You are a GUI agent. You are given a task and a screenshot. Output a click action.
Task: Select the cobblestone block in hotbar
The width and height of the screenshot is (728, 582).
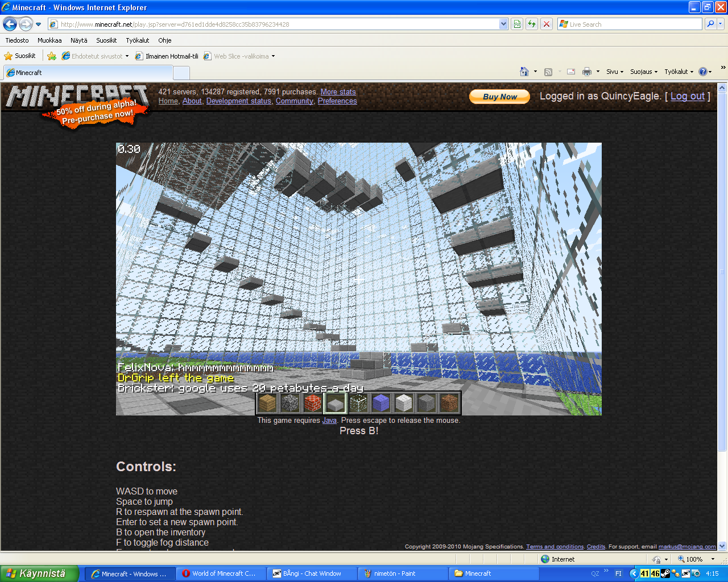290,403
